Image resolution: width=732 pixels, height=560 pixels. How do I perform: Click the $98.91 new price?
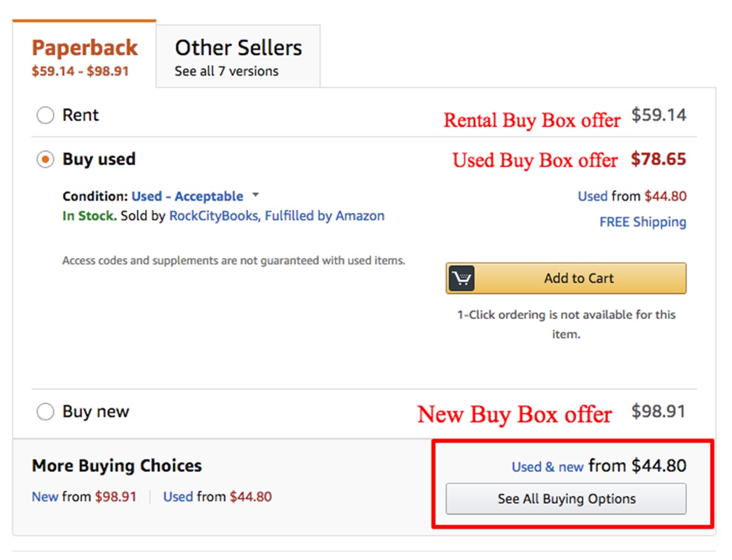click(658, 412)
